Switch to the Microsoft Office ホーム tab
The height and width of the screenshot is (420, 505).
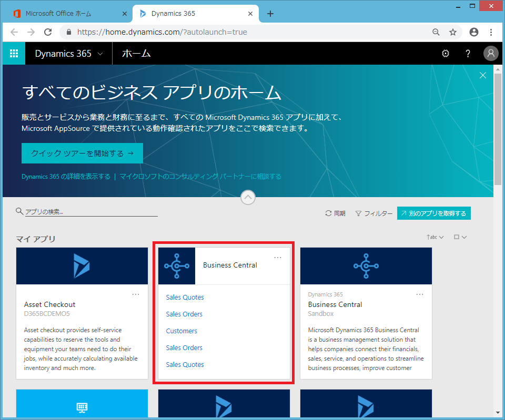pos(58,14)
